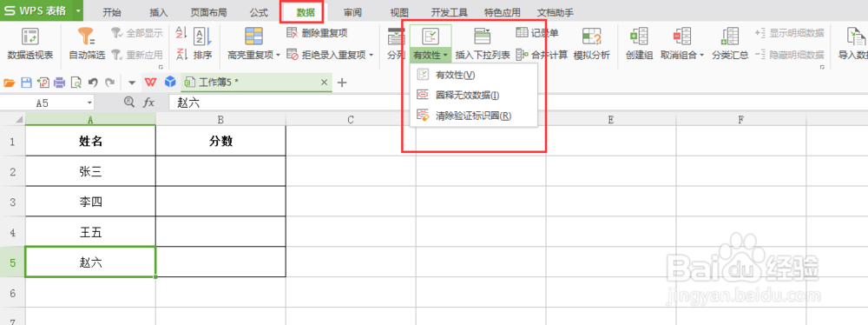
Task: Open the 公式 tab
Action: 259,12
